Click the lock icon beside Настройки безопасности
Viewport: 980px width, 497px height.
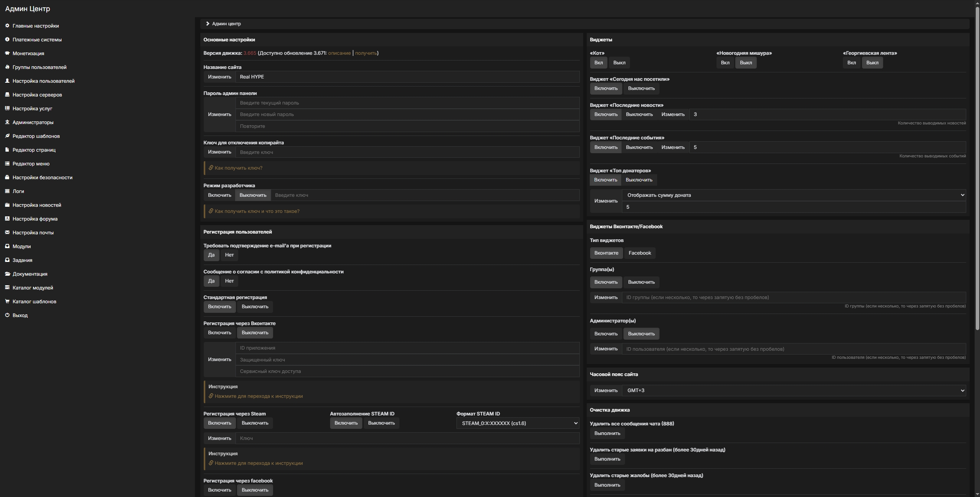coord(7,177)
